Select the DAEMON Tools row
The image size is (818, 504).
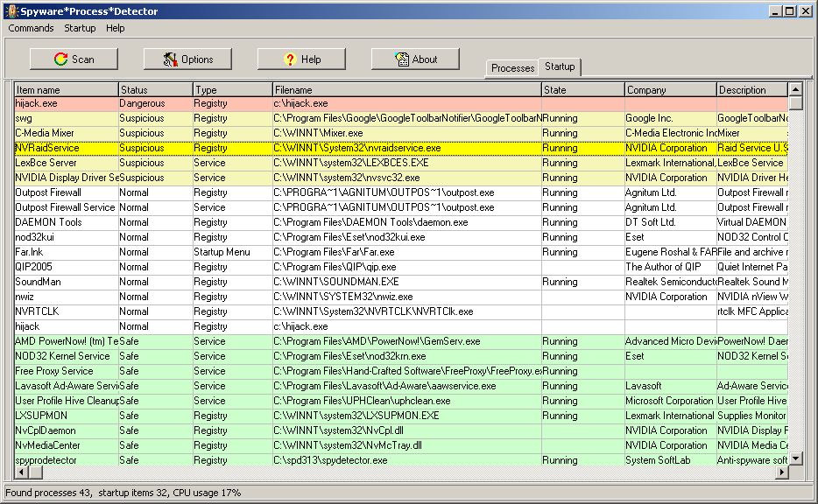pyautogui.click(x=400, y=222)
